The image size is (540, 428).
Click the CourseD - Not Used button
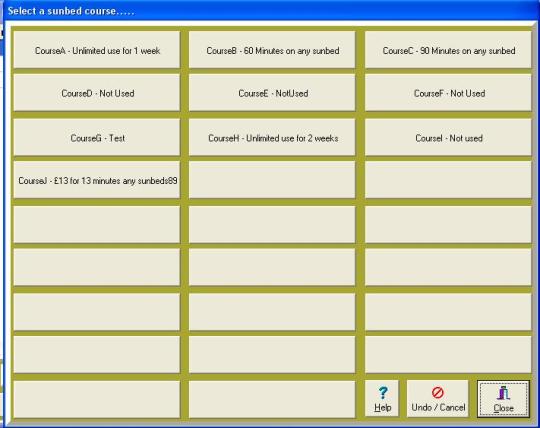(97, 93)
